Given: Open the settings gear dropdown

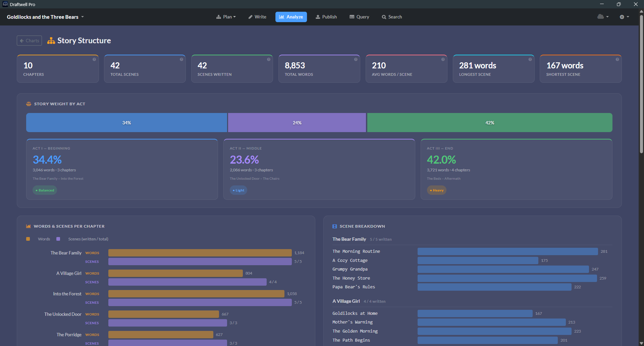Looking at the screenshot, I should pyautogui.click(x=624, y=17).
